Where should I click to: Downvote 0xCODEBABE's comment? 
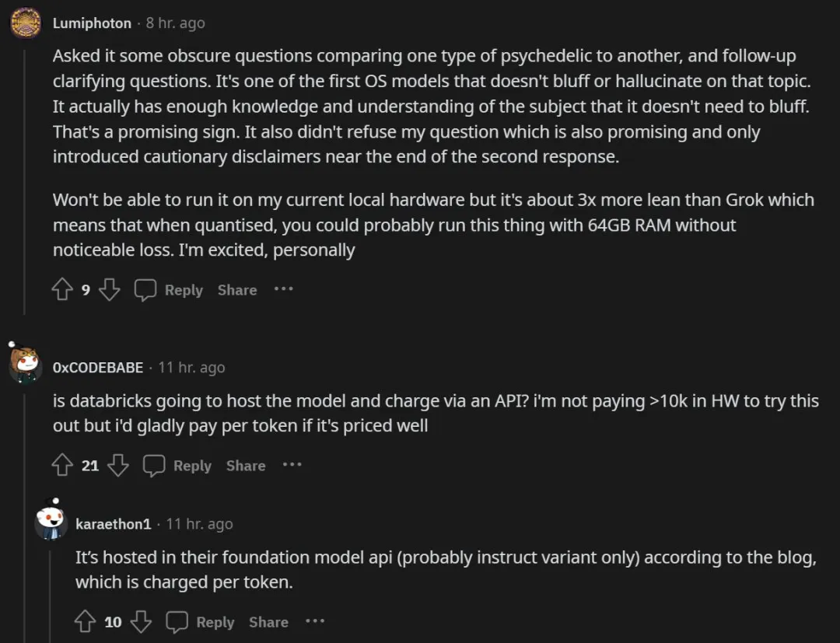pyautogui.click(x=118, y=465)
